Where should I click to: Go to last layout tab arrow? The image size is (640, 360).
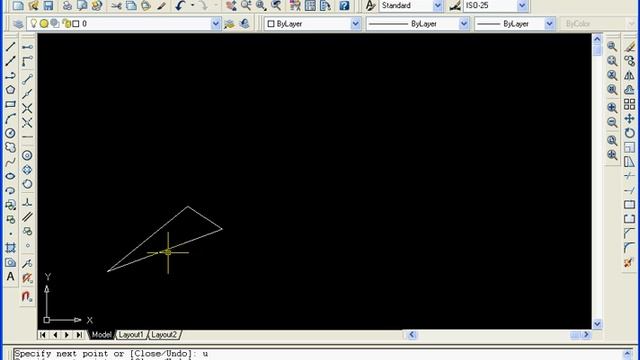pos(79,335)
